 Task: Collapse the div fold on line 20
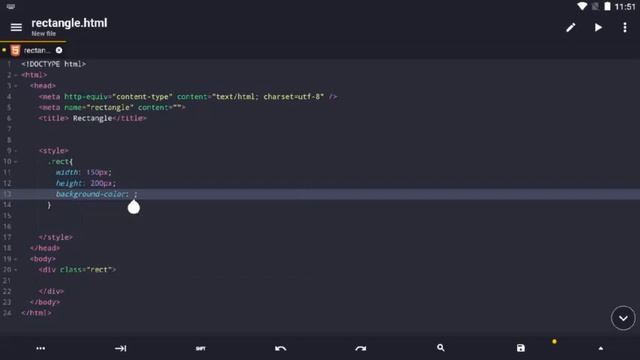pos(16,270)
